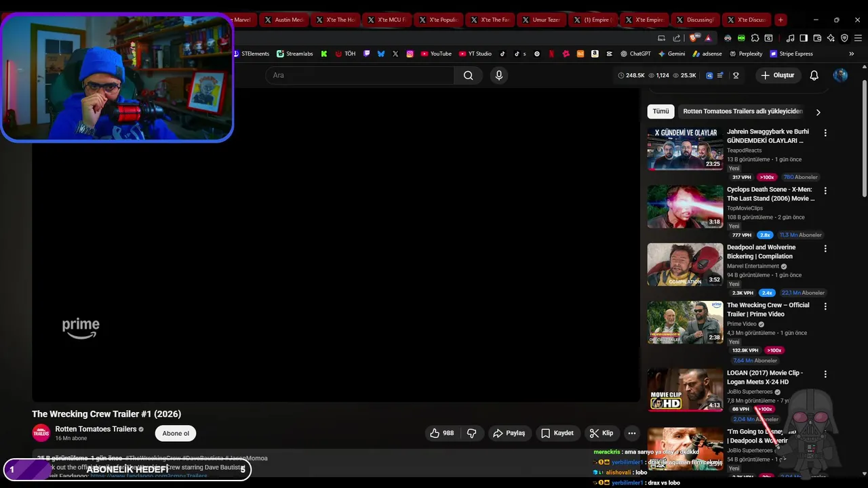Open Rotten Tomatoes Trailers channel avatar
The height and width of the screenshot is (488, 868).
click(41, 433)
